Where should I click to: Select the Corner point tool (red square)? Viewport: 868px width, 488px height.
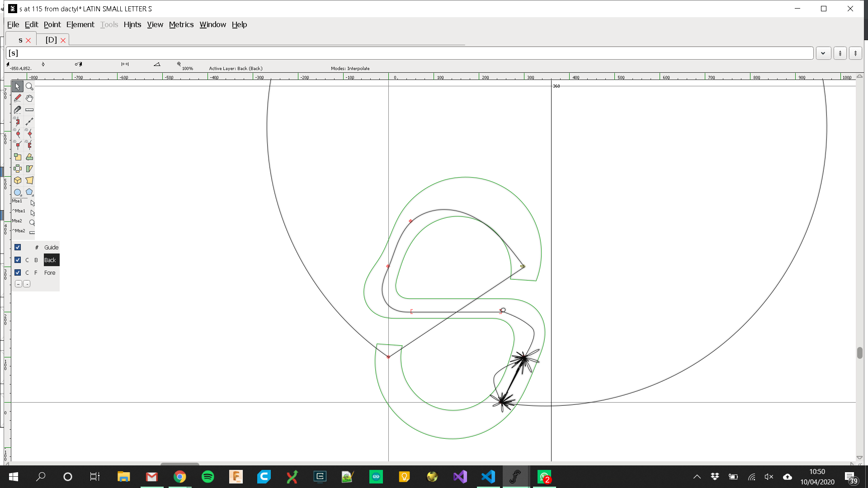point(18,145)
